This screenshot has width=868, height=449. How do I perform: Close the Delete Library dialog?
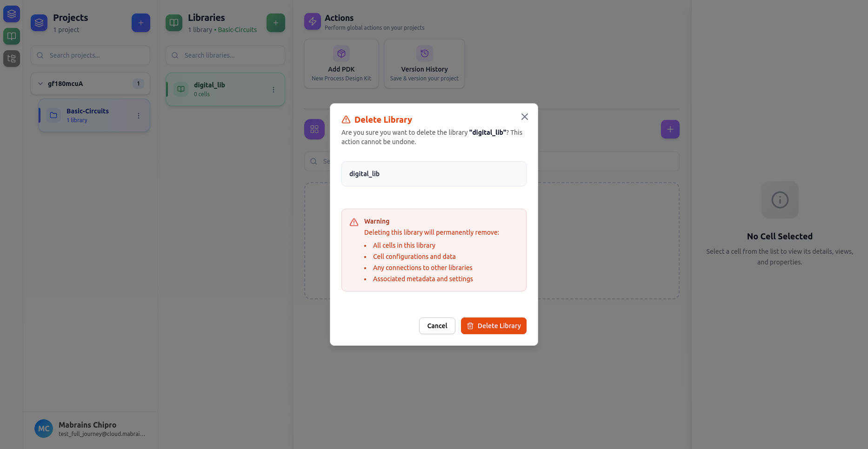(524, 117)
